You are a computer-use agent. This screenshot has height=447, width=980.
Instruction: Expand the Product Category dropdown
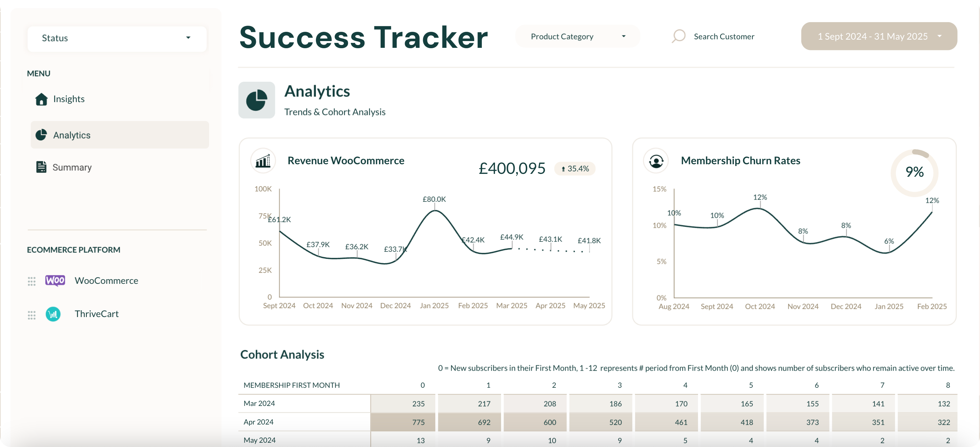(x=577, y=36)
